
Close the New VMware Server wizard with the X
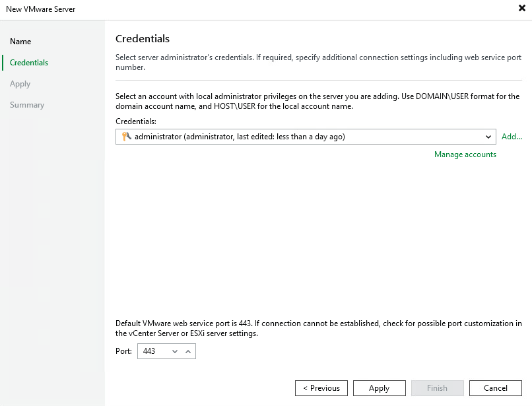point(521,9)
